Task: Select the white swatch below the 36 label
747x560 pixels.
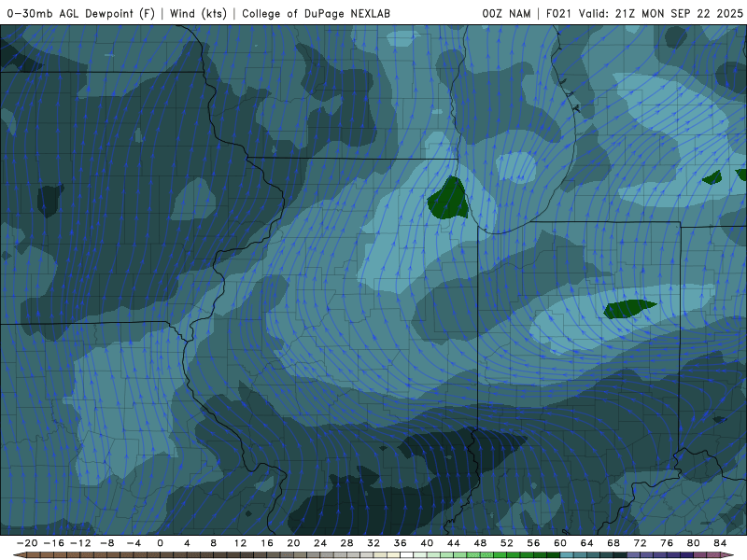Action: pyautogui.click(x=407, y=555)
